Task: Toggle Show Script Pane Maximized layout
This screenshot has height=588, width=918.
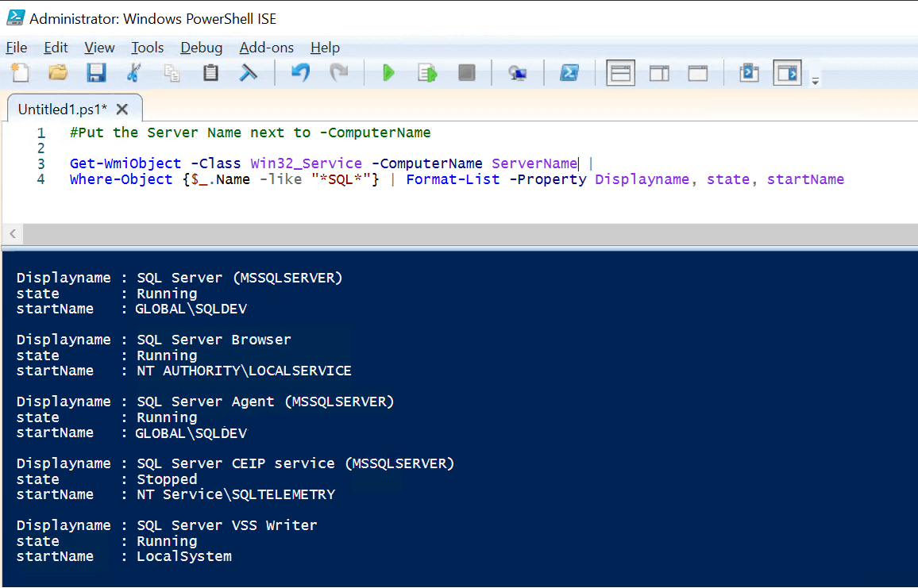Action: (697, 72)
